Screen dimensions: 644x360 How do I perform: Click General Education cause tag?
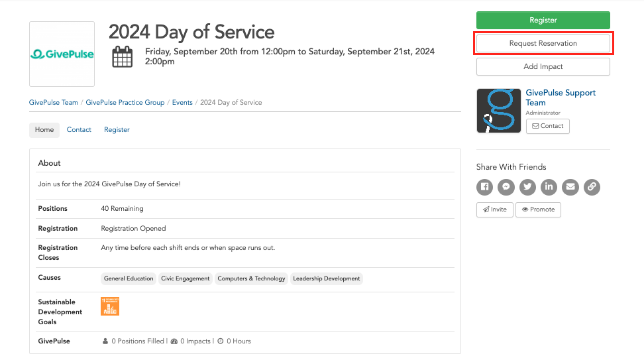coord(129,278)
